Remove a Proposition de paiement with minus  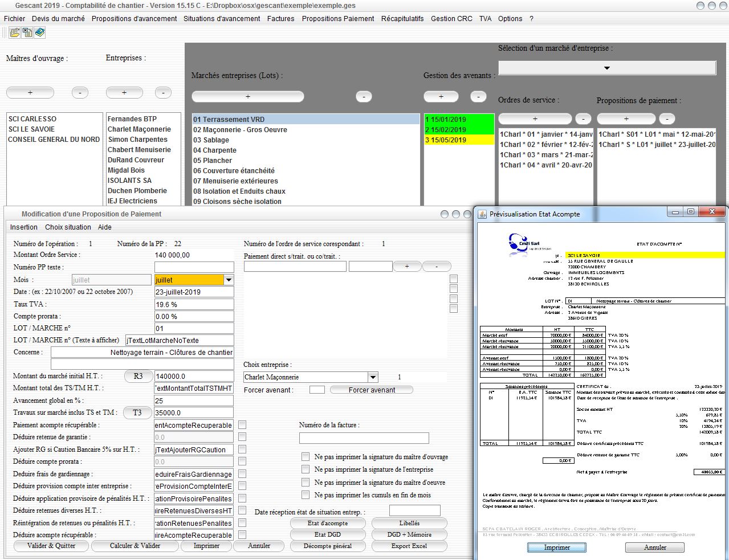click(x=667, y=118)
